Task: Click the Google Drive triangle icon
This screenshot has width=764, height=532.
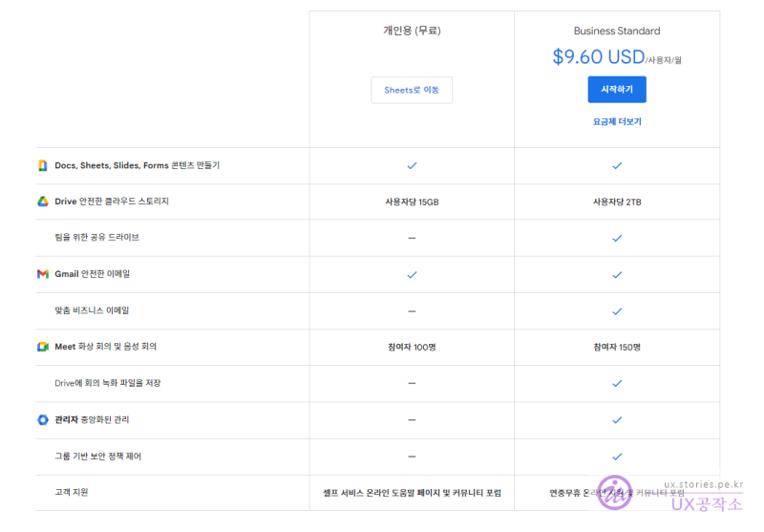Action: click(x=43, y=202)
